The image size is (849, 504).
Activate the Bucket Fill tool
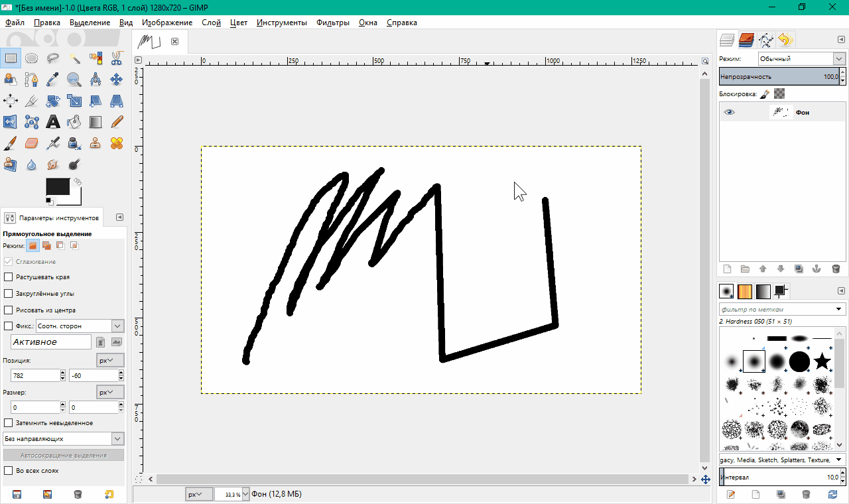[x=74, y=122]
